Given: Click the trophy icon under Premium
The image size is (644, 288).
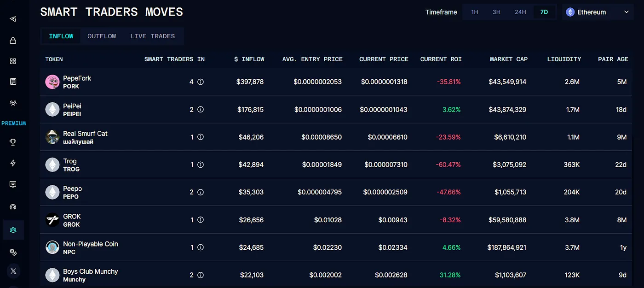Looking at the screenshot, I should [13, 142].
